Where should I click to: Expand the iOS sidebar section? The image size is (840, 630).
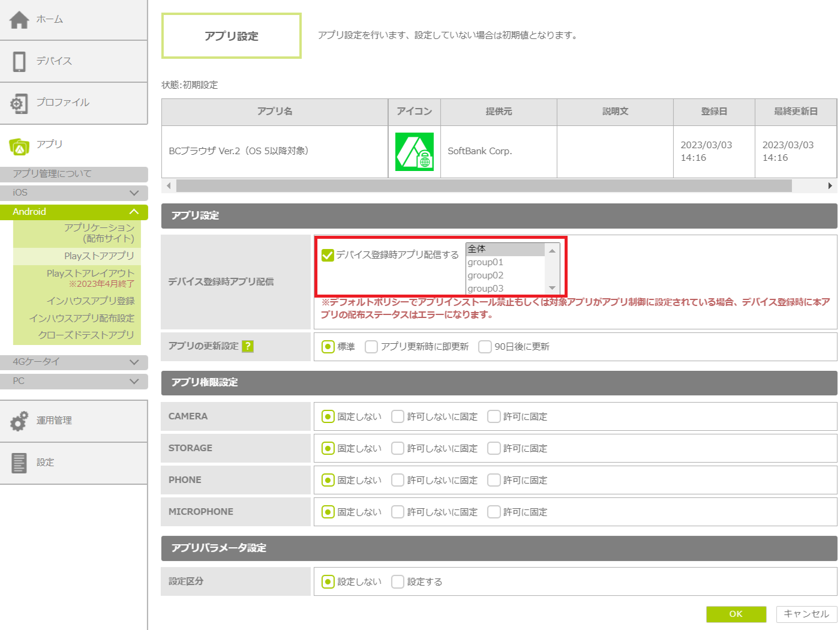click(x=134, y=193)
